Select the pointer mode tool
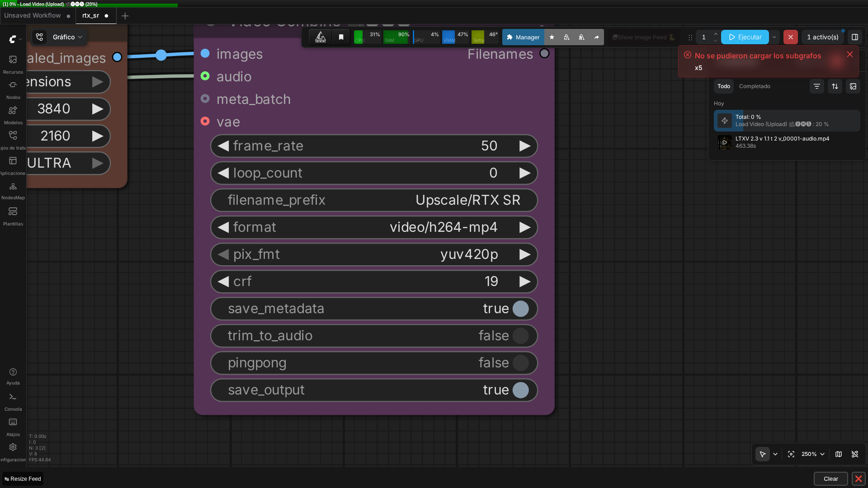Viewport: 868px width, 488px height. pos(762,454)
